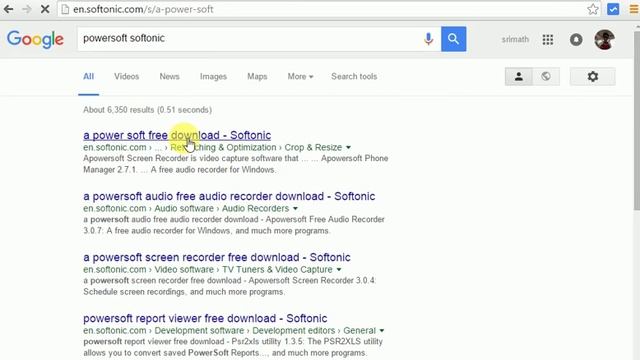This screenshot has width=640, height=360.
Task: Click 'Video software' breadcrumb text
Action: tap(184, 269)
